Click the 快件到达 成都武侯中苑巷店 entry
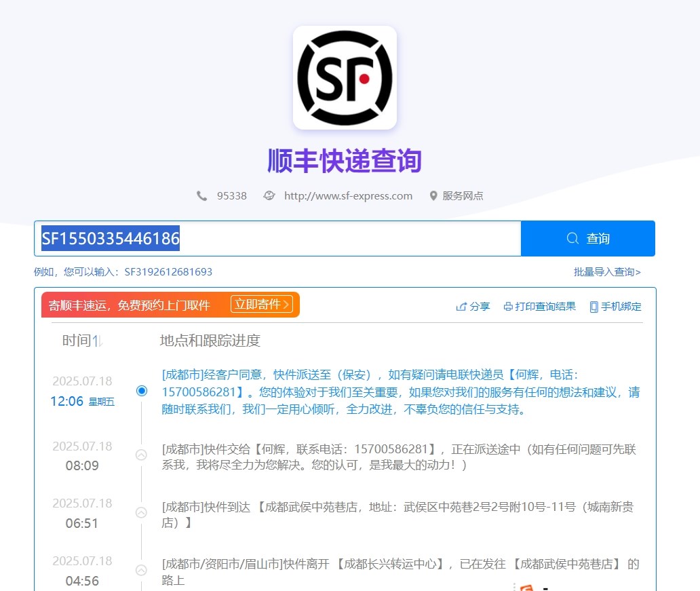 click(397, 514)
